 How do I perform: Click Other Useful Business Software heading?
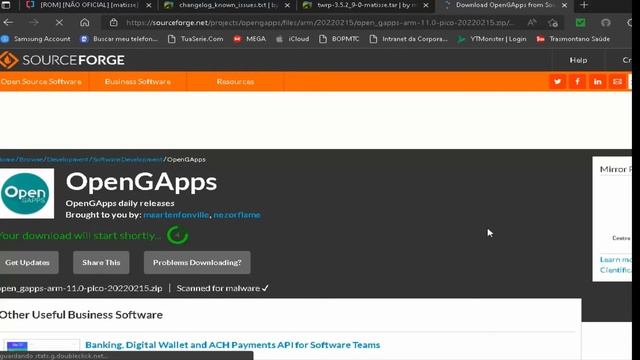81,315
